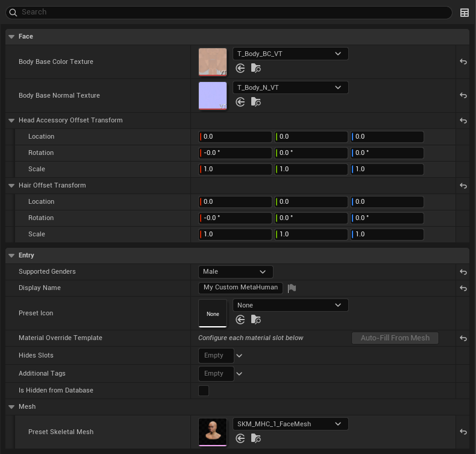Open SKM_MHC_1_FaceMesh asset dropdown
The width and height of the screenshot is (476, 454).
[x=290, y=424]
